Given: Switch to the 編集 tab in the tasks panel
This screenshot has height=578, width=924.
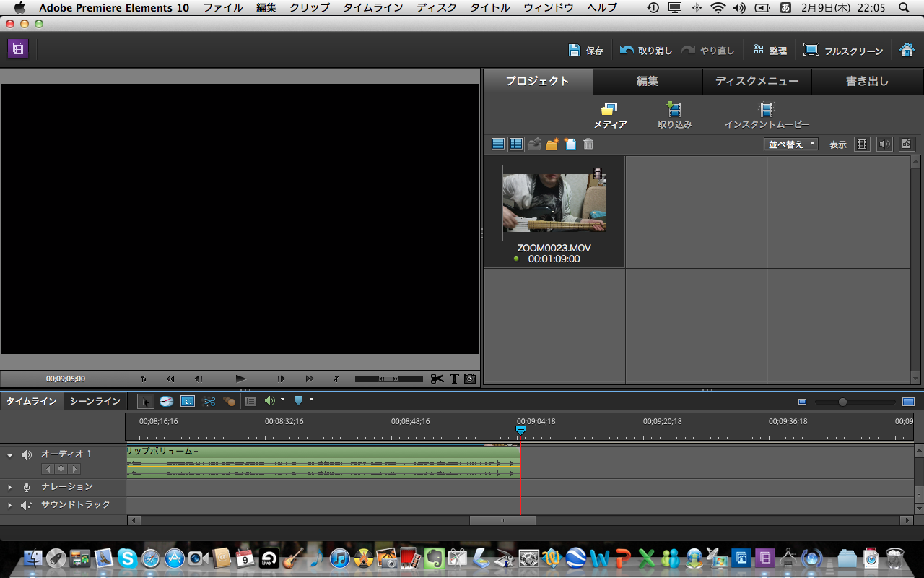Looking at the screenshot, I should click(648, 82).
